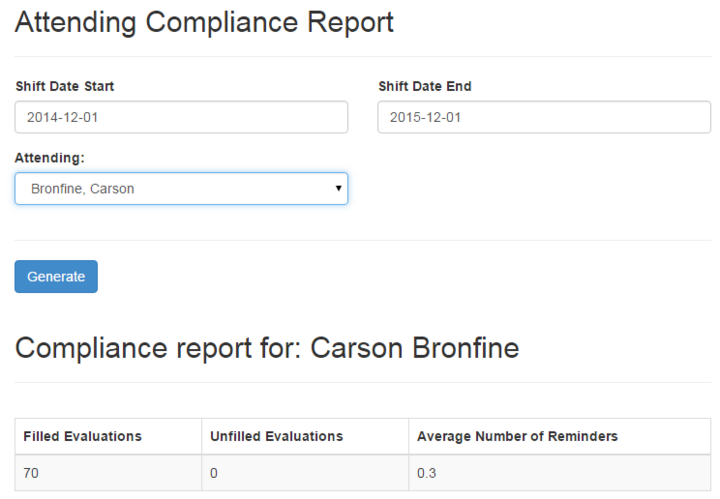720x499 pixels.
Task: Click the Unfilled Evaluations column header
Action: tap(276, 436)
